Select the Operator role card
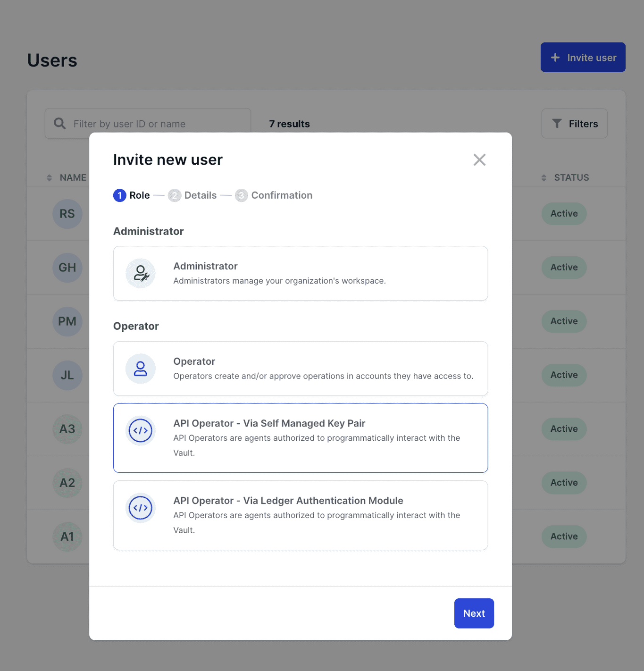 pyautogui.click(x=300, y=369)
